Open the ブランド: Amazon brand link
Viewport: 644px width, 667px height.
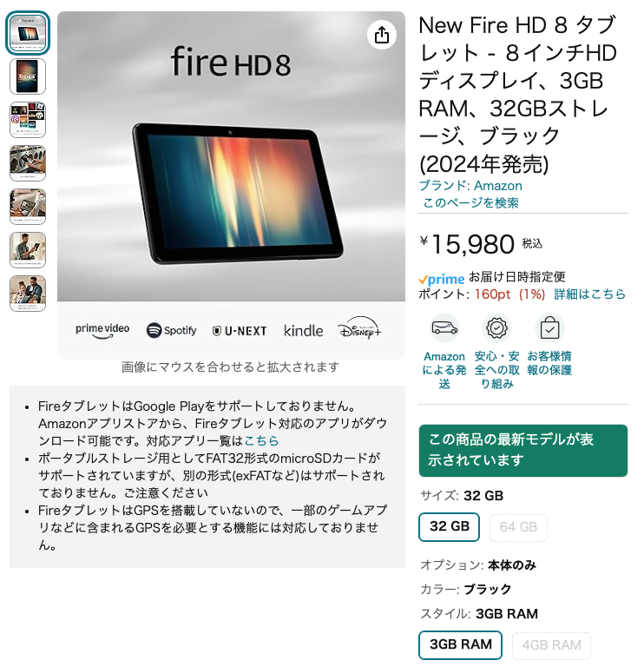[x=470, y=186]
